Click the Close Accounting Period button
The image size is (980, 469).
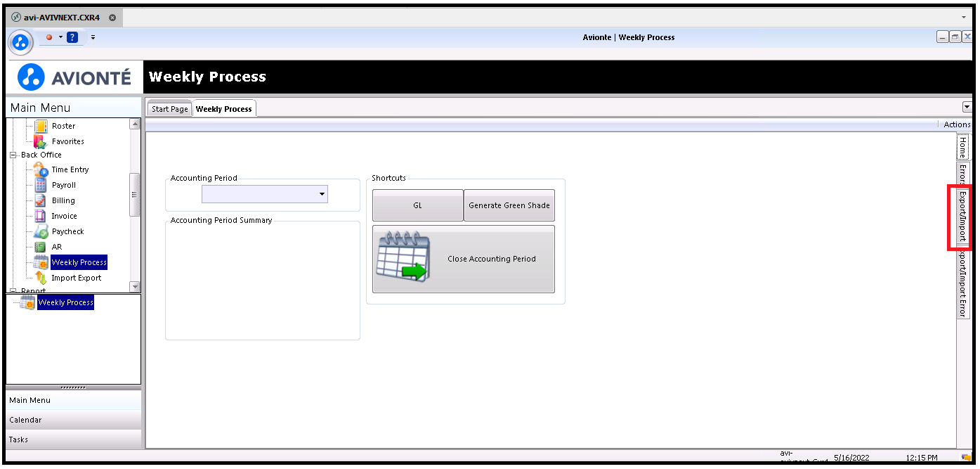click(x=464, y=259)
